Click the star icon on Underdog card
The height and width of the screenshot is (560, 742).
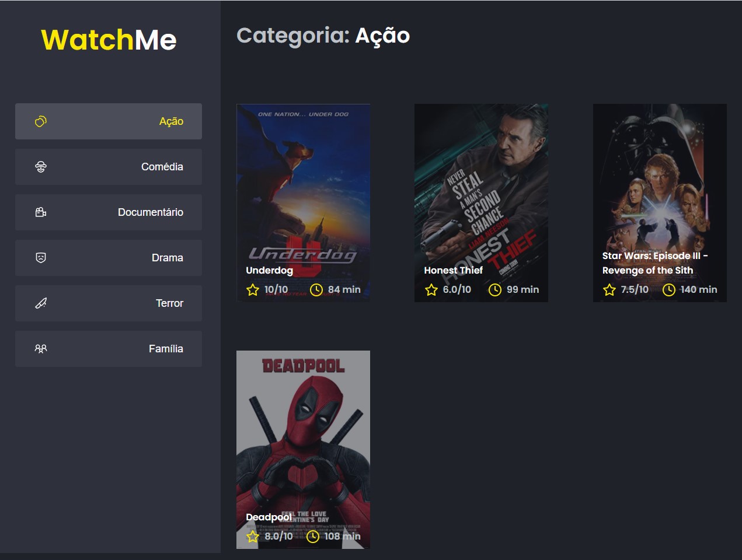(253, 290)
